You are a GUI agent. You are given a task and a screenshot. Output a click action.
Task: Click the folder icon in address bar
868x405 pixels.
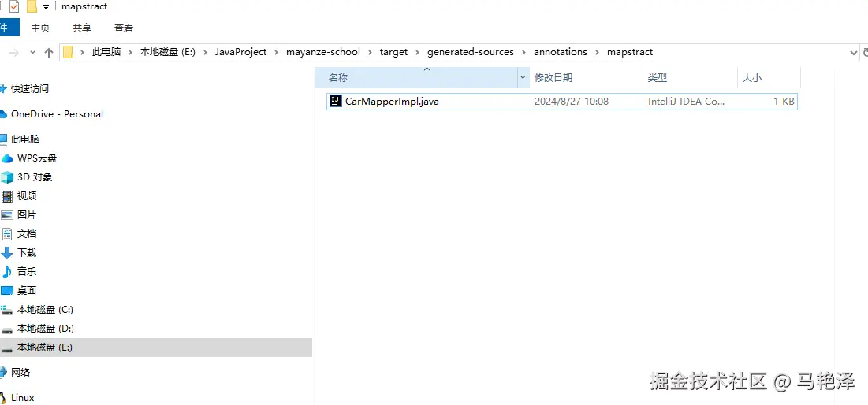[x=69, y=52]
